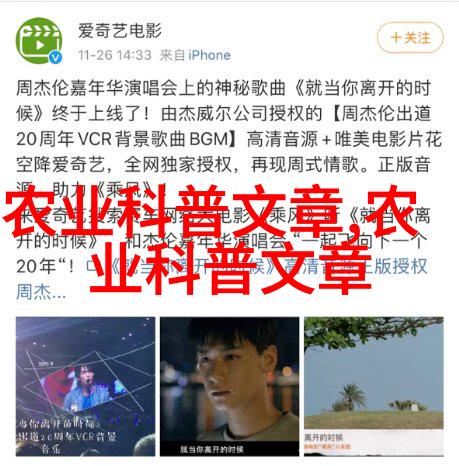Open the blue 高清音源正版授权 link

[x=355, y=267]
